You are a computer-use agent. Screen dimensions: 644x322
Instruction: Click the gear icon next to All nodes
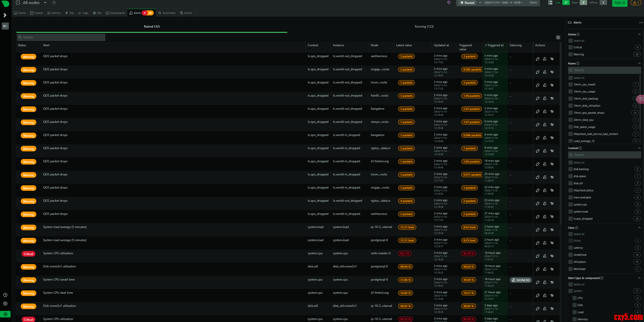[54, 3]
